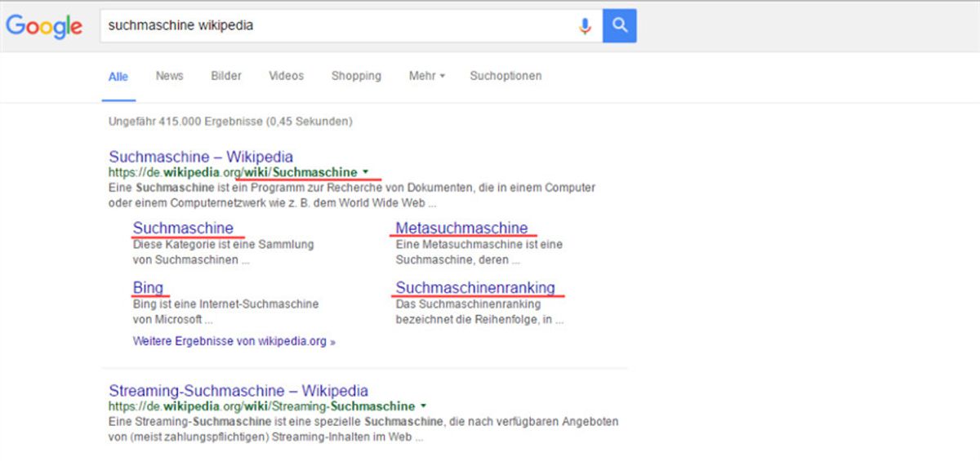This screenshot has height=461, width=980.
Task: Click snippet 'Eine Streaming-Suchmaschine ist eine spezielle'
Action: (x=363, y=429)
